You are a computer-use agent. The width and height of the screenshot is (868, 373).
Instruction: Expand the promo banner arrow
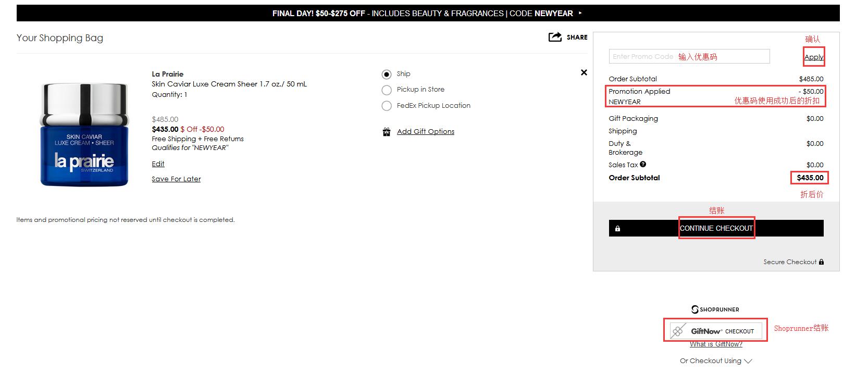pyautogui.click(x=580, y=13)
